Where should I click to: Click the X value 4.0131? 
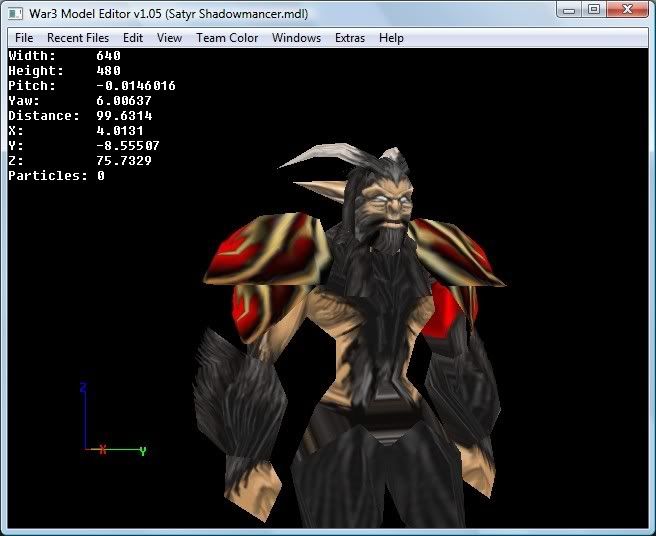point(120,131)
